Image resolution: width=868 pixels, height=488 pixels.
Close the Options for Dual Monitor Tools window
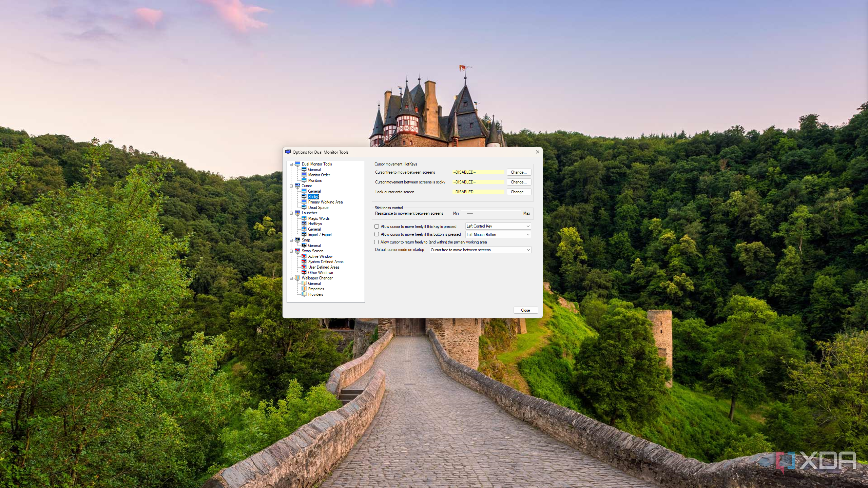coord(537,152)
